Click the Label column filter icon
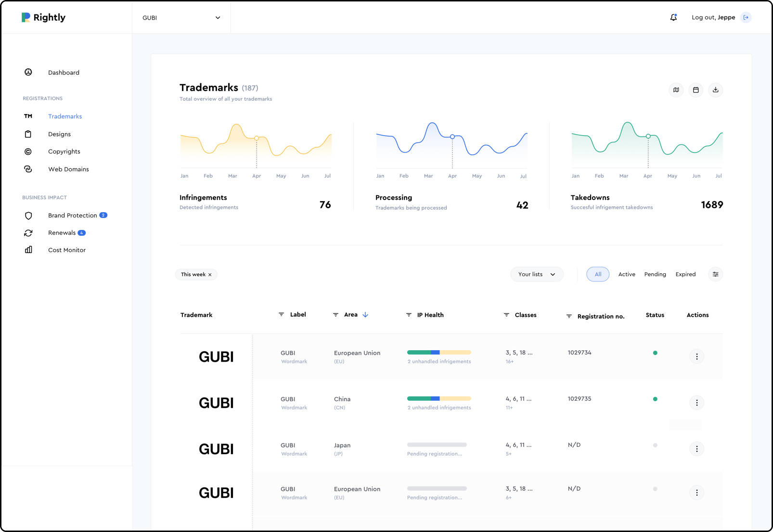Image resolution: width=773 pixels, height=532 pixels. [282, 315]
